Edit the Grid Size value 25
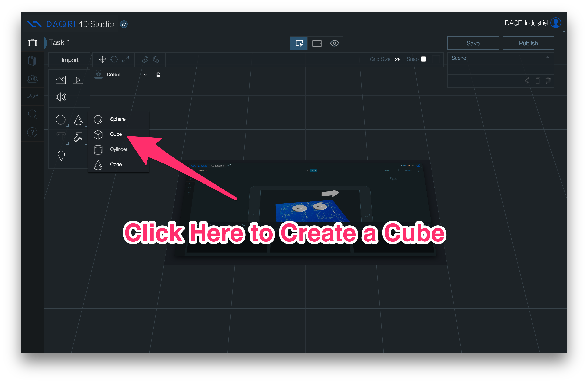Viewport: 588px width, 383px height. tap(397, 59)
